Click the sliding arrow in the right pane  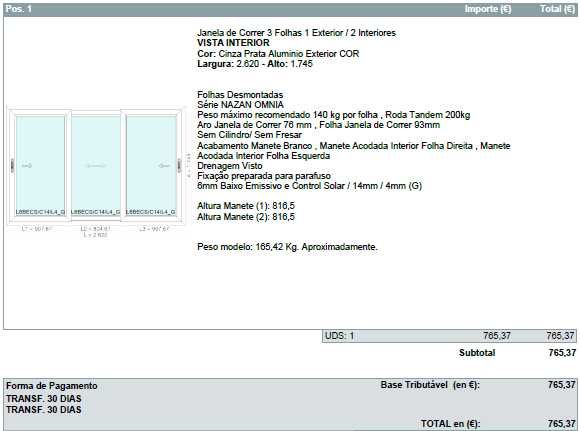[165, 166]
